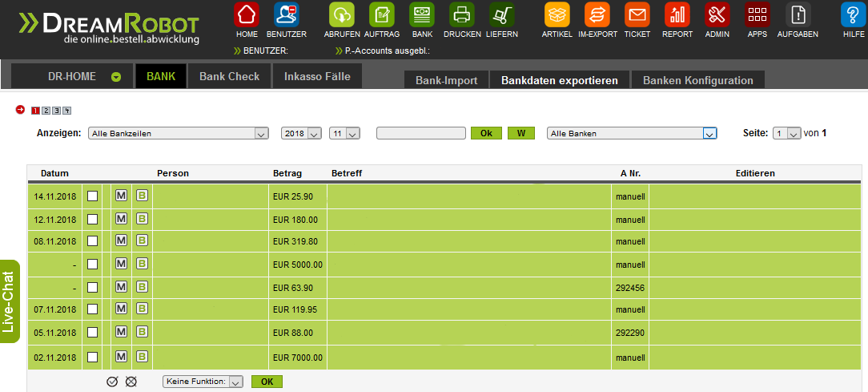This screenshot has height=392, width=868.
Task: Open the REPORT chart icon
Action: [677, 15]
